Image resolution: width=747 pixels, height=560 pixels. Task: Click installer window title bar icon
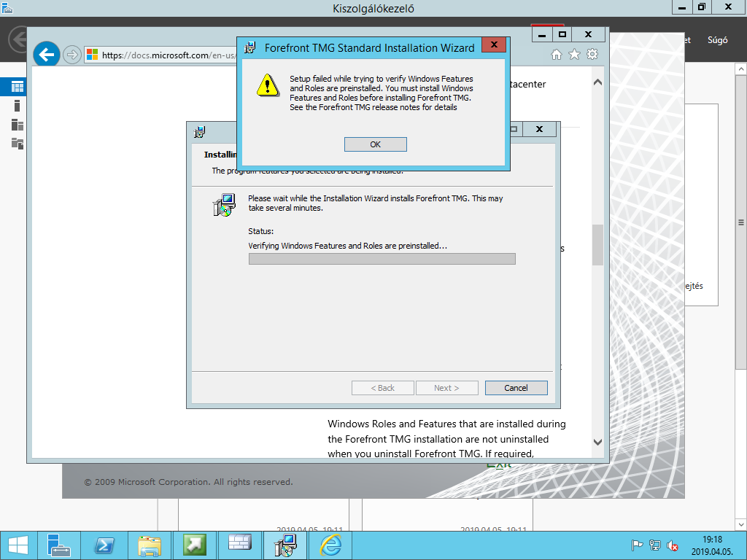pyautogui.click(x=200, y=132)
